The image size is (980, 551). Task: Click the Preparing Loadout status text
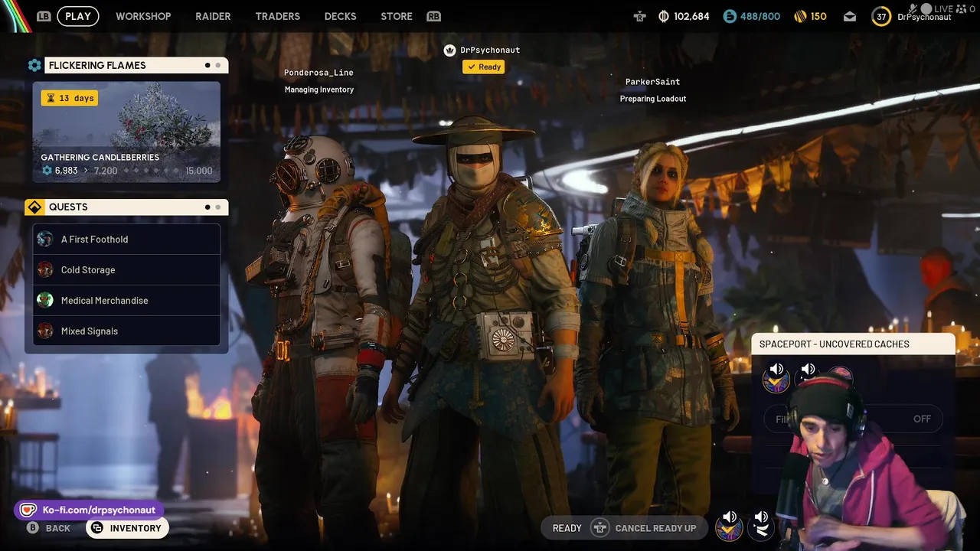point(653,99)
